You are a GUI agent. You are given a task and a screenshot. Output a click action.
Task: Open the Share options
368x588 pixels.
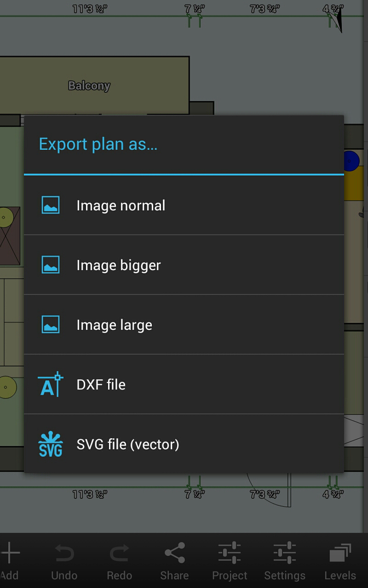point(174,560)
